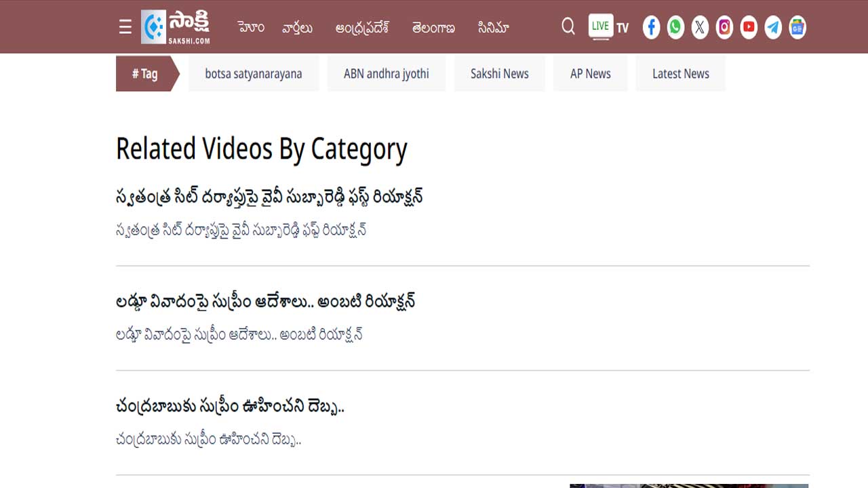Open the Google News icon
Screen dimensions: 868x488
click(x=797, y=27)
